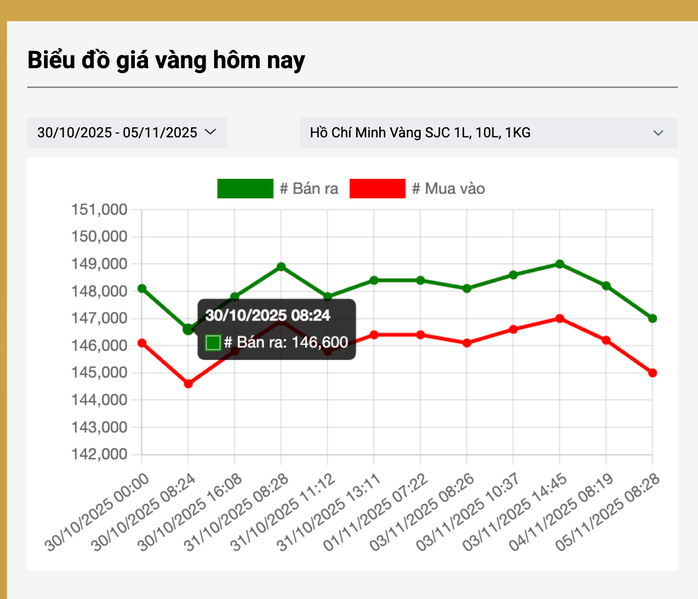The image size is (698, 599).
Task: Select the green point at 31/10/2025 08:28
Action: (x=281, y=267)
